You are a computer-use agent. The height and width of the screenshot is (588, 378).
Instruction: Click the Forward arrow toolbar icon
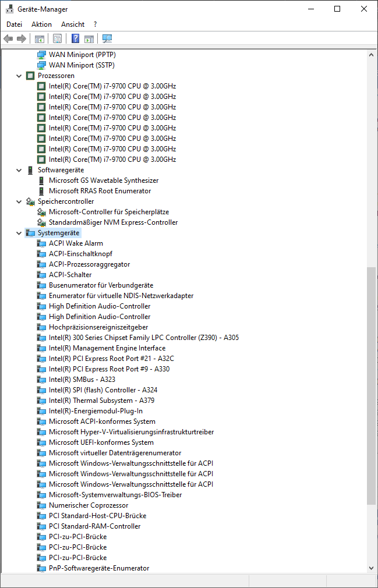coord(22,38)
